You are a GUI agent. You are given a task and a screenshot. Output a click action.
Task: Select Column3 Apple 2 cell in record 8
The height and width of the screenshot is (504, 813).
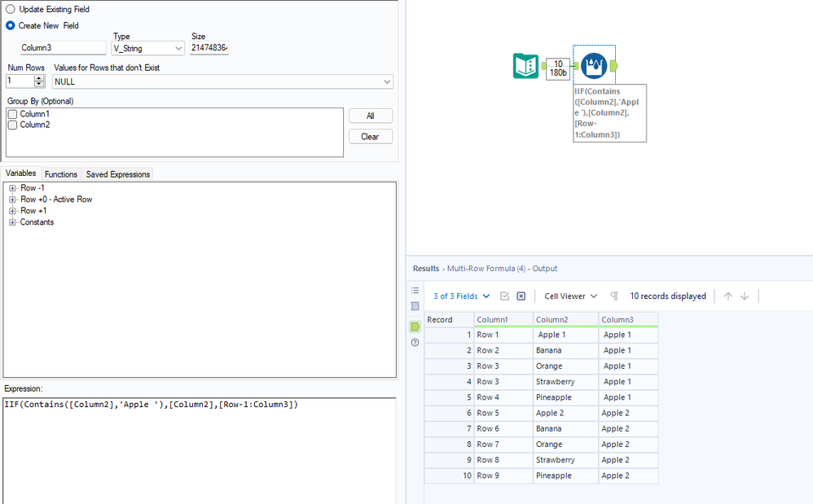(628, 445)
